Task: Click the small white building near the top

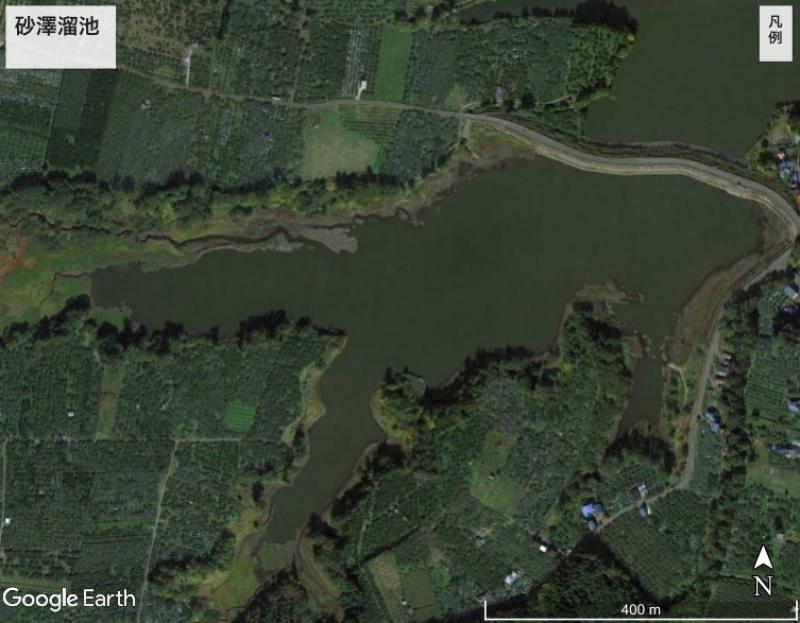Action: tap(362, 87)
